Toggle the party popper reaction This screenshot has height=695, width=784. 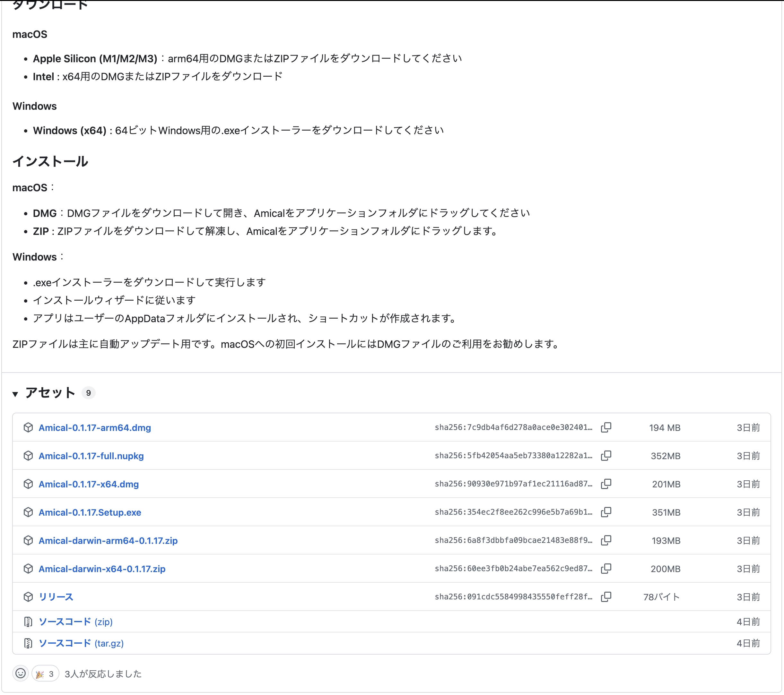[x=45, y=674]
